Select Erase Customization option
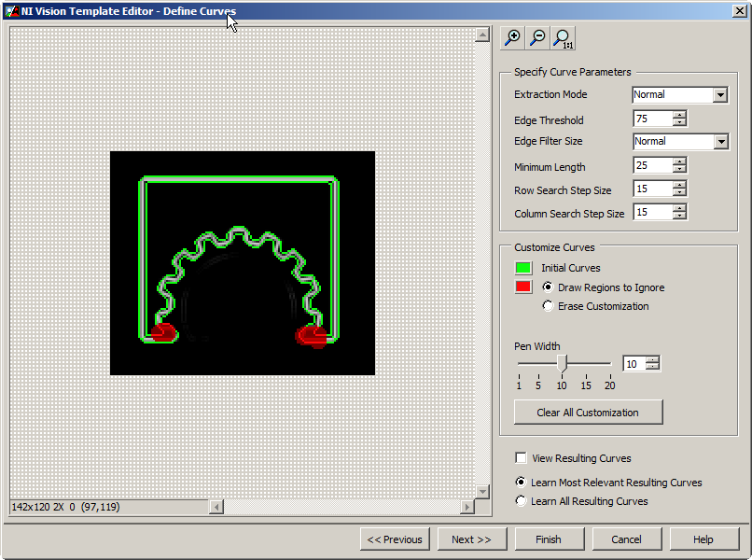The height and width of the screenshot is (560, 752). (x=548, y=306)
